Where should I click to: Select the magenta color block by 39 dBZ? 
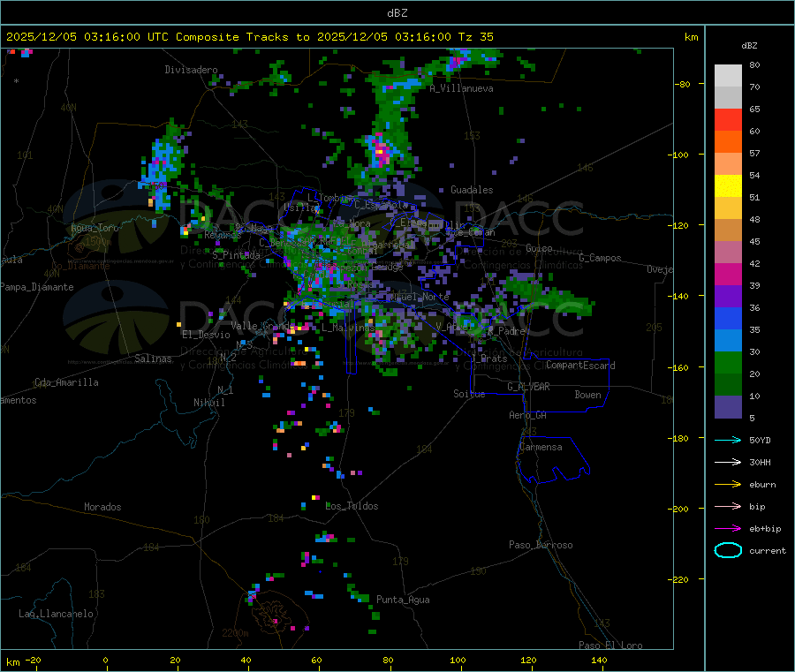728,274
